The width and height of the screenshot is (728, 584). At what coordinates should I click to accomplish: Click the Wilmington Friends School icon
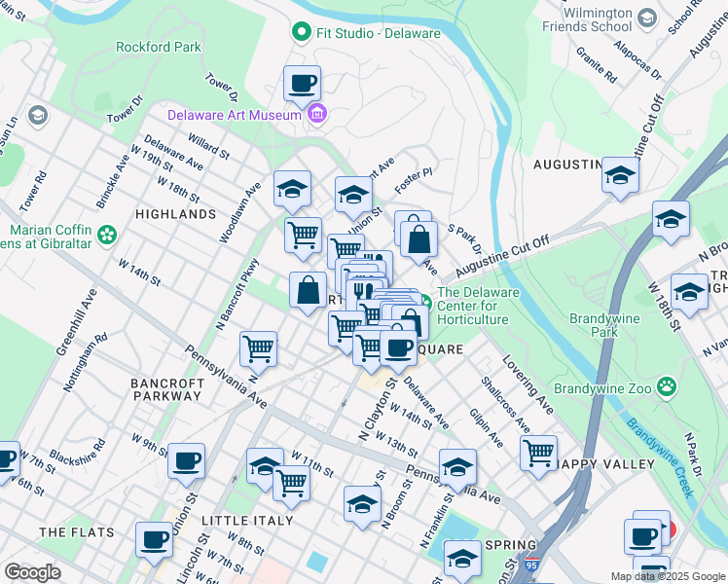tap(646, 18)
